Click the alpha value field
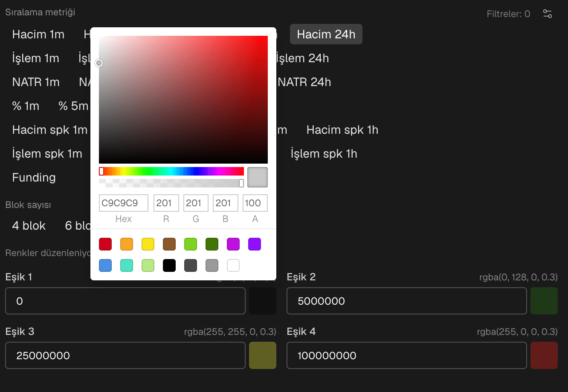The height and width of the screenshot is (392, 568). pos(255,203)
